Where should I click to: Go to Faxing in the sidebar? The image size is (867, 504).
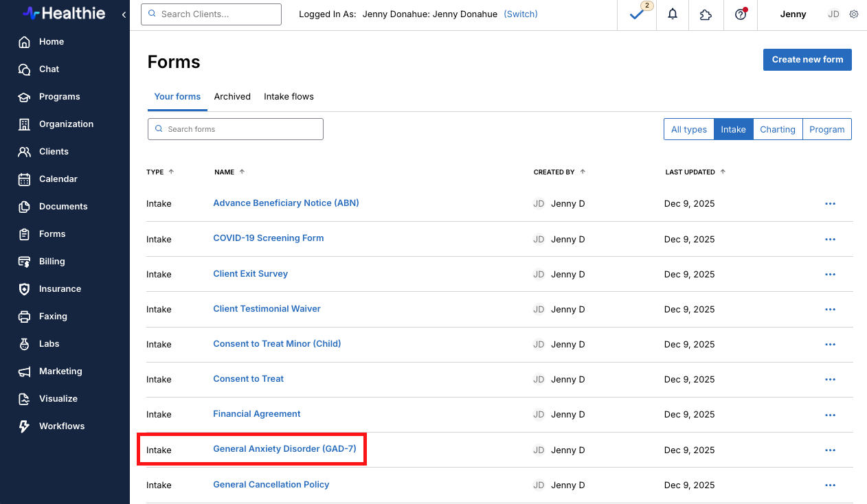53,316
